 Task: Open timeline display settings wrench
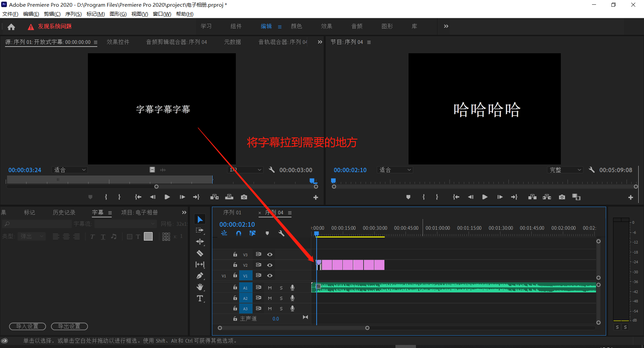[281, 233]
